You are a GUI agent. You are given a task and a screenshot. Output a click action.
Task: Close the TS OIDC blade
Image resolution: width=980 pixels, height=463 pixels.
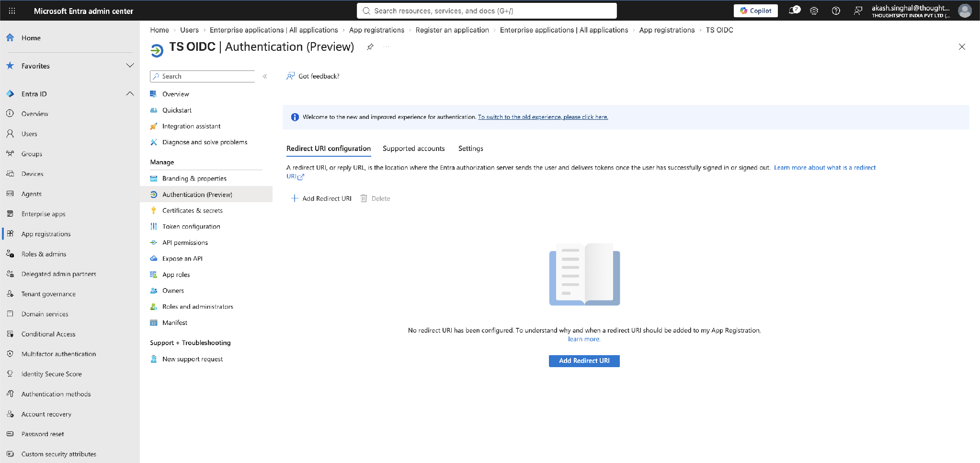[962, 47]
